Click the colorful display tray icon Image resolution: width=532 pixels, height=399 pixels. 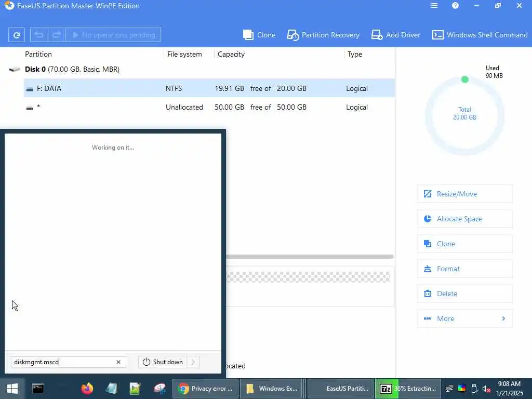[462, 389]
